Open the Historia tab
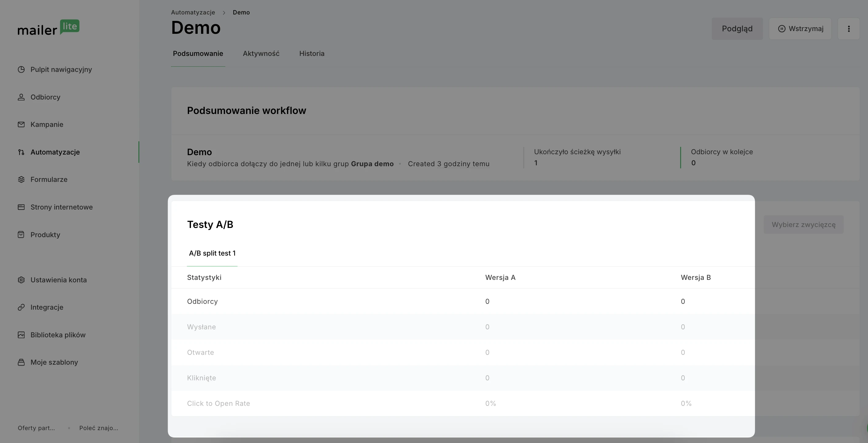868x443 pixels. tap(312, 53)
